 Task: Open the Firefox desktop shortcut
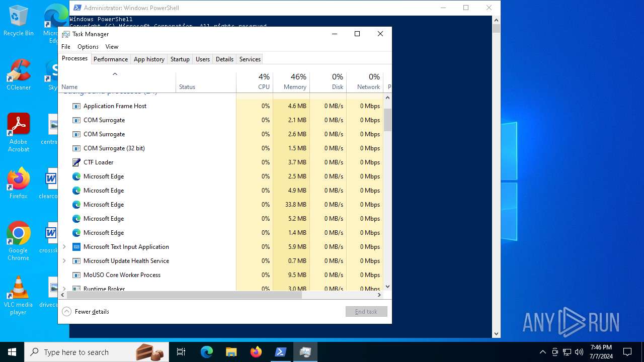click(x=19, y=184)
